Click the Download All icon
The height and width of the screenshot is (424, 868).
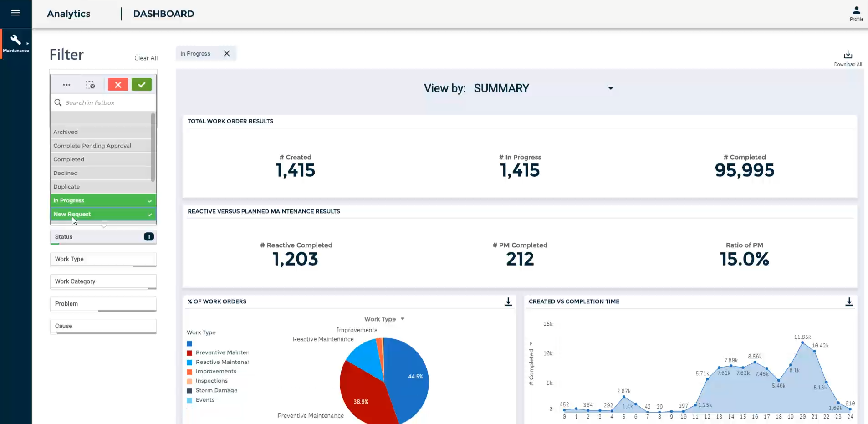click(848, 55)
